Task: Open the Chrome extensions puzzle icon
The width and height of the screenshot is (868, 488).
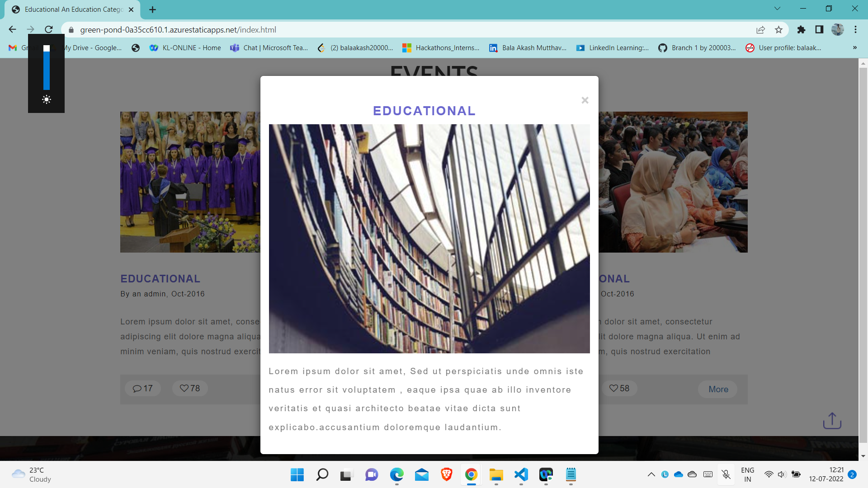Action: 801,30
